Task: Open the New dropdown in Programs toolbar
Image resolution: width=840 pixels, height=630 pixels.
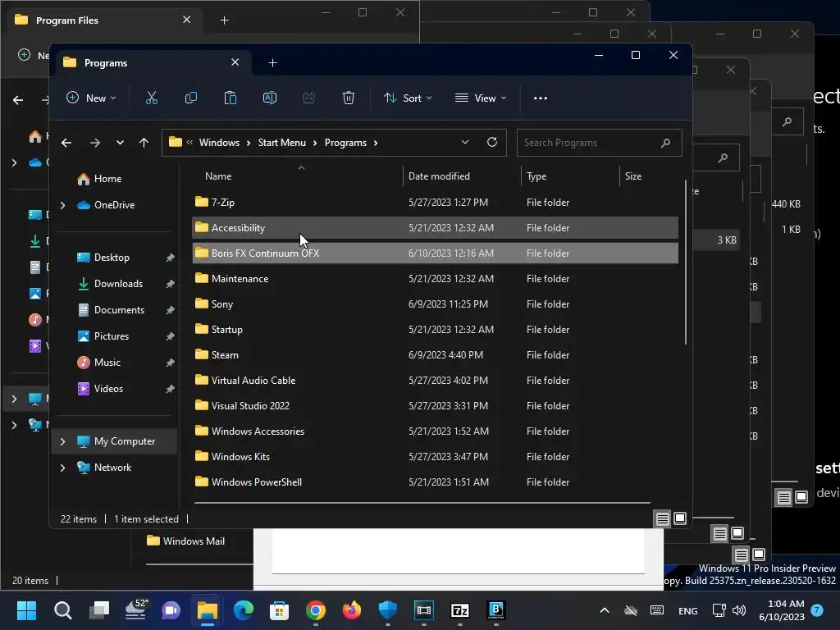Action: click(90, 98)
